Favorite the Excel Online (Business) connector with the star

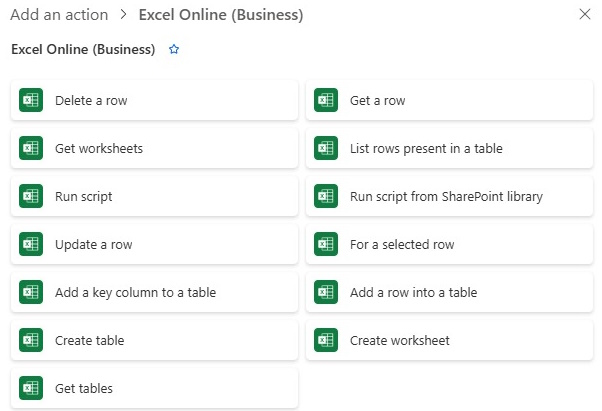click(174, 49)
